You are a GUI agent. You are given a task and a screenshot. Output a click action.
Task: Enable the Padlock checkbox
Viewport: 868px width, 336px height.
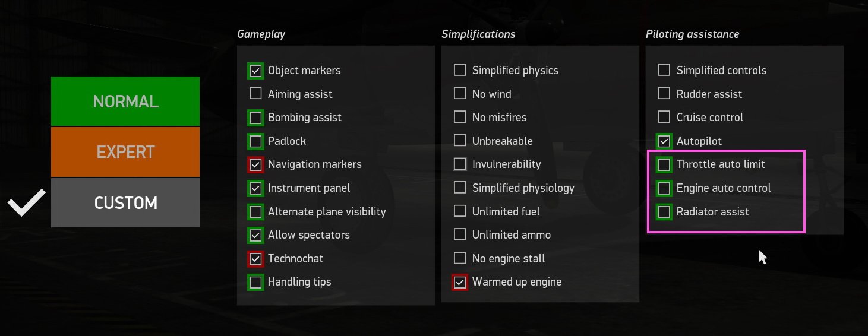(255, 141)
